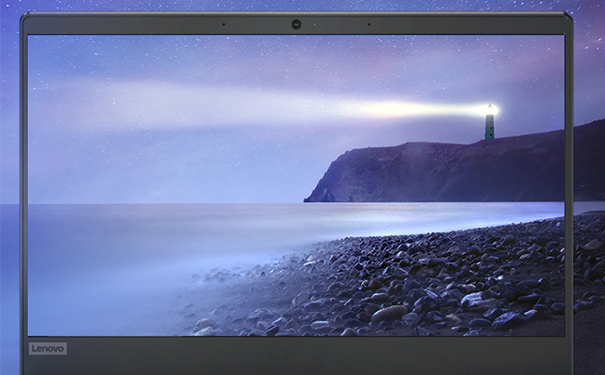Click the large tan pebble in foreground
Image resolution: width=605 pixels, height=375 pixels.
pos(389,313)
